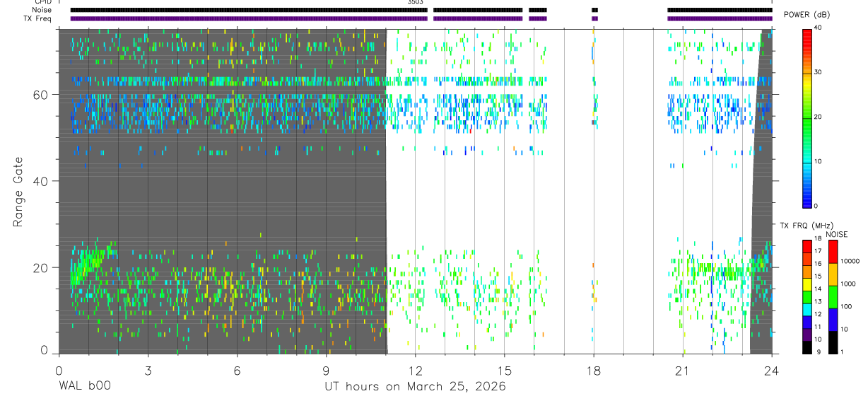Click x-axis tick label 18
Image resolution: width=868 pixels, height=401 pixels.
click(594, 370)
